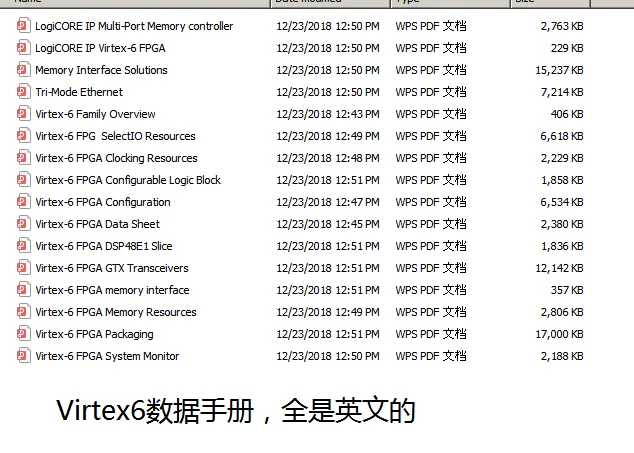The width and height of the screenshot is (634, 453).
Task: Select Virtex-6 Family Overview file name
Action: (95, 114)
